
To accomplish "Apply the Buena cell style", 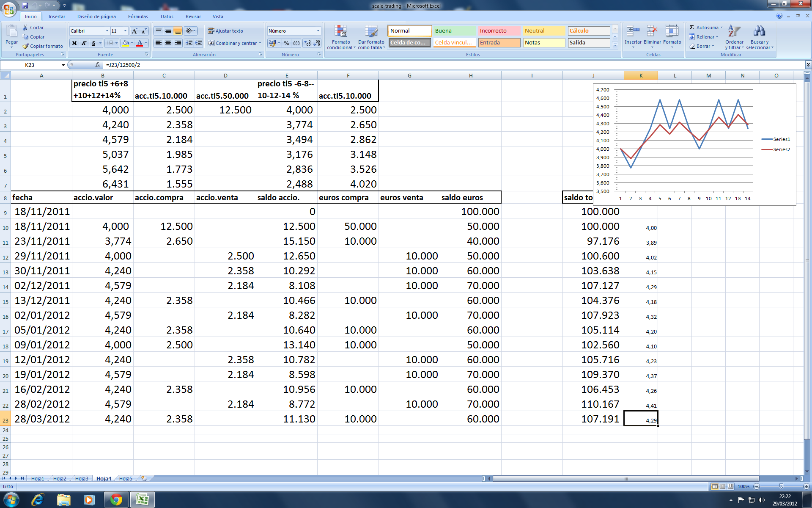I will click(454, 31).
